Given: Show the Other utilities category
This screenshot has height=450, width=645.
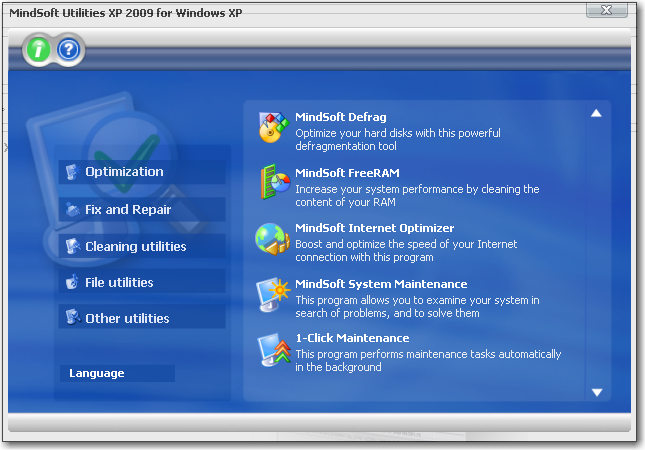Looking at the screenshot, I should [x=142, y=317].
